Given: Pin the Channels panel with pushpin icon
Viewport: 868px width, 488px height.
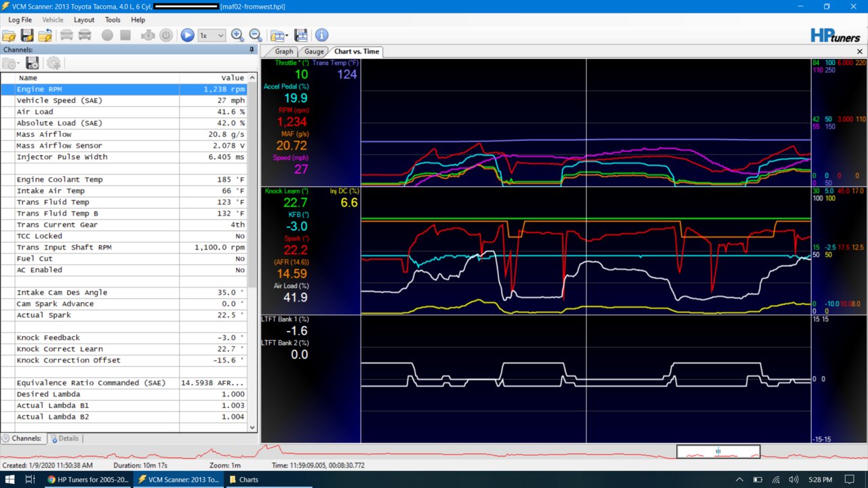Looking at the screenshot, I should (x=252, y=49).
